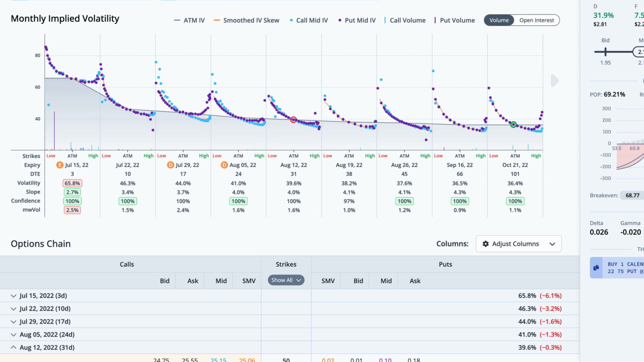The height and width of the screenshot is (362, 644).
Task: Click the Calls SMV column header
Action: 249,281
